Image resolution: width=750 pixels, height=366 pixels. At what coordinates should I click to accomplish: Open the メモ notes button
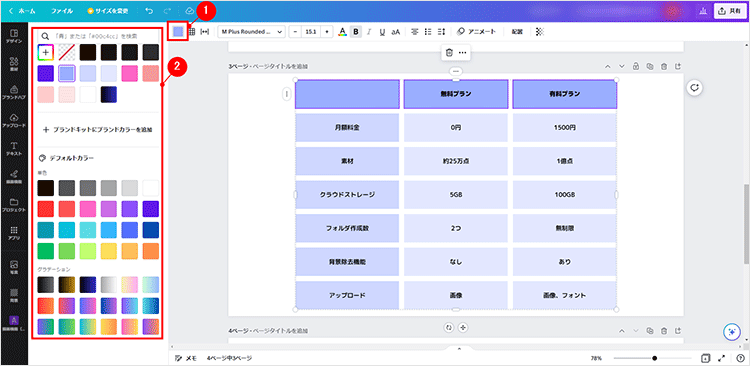coord(186,358)
